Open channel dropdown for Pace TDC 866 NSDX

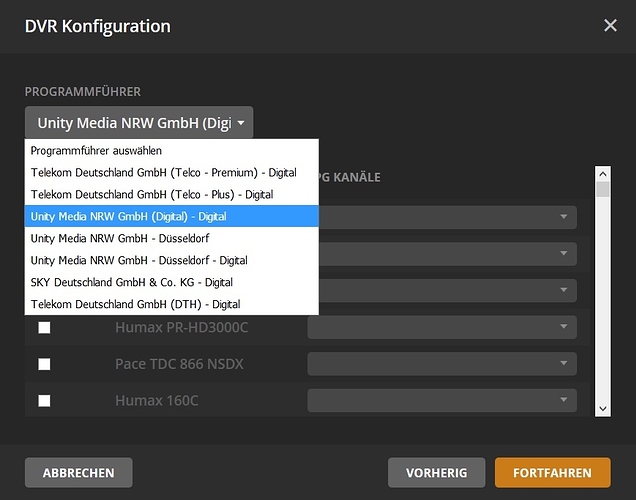(x=441, y=364)
